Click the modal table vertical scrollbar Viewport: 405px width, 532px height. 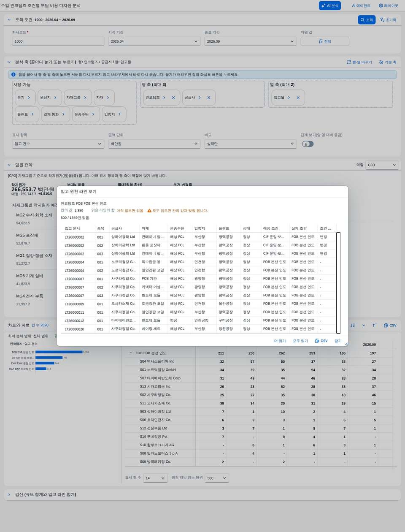(338, 283)
